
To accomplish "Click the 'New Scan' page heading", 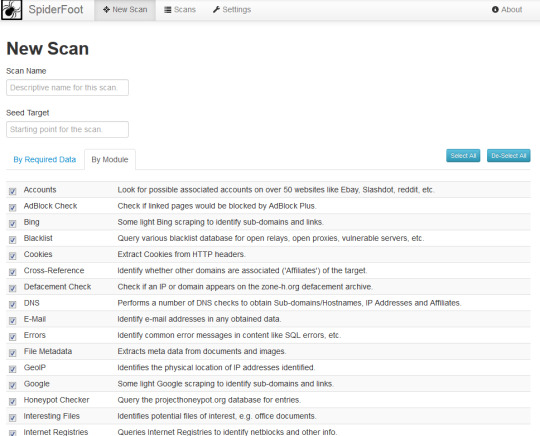I will click(48, 49).
